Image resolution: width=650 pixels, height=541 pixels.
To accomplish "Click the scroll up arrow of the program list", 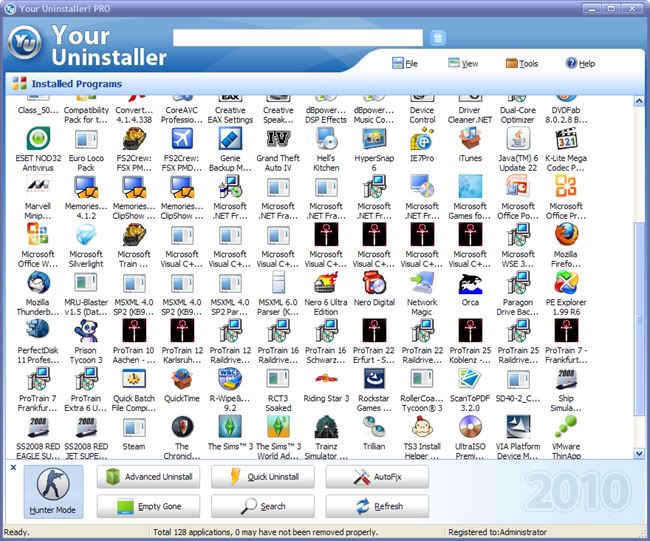I will [639, 101].
